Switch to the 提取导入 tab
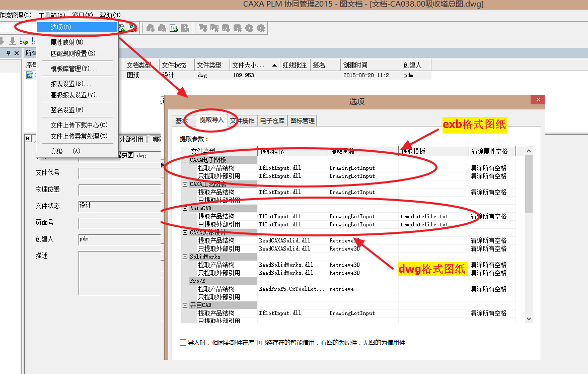This screenshot has height=374, width=588. click(211, 120)
